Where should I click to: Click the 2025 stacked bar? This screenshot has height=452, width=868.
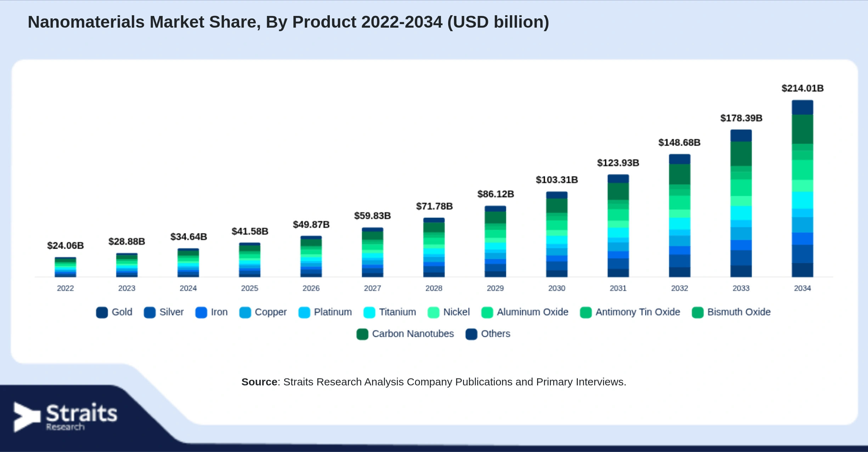pos(250,260)
